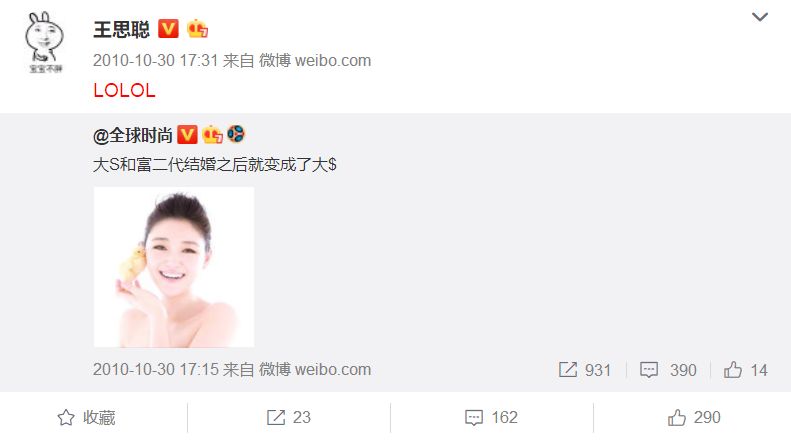The image size is (791, 443).
Task: Like this post showing 290 likes
Action: (694, 417)
